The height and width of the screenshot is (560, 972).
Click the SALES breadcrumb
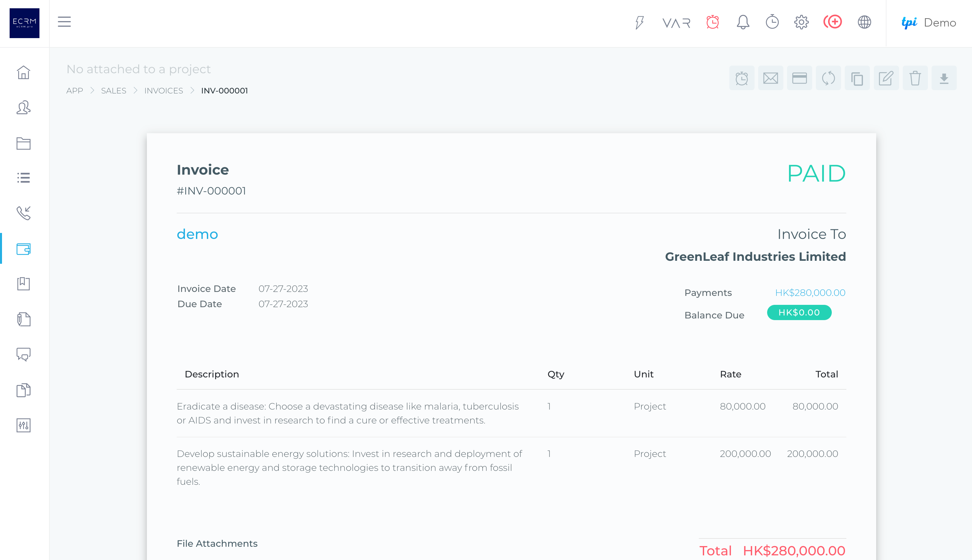tap(113, 91)
